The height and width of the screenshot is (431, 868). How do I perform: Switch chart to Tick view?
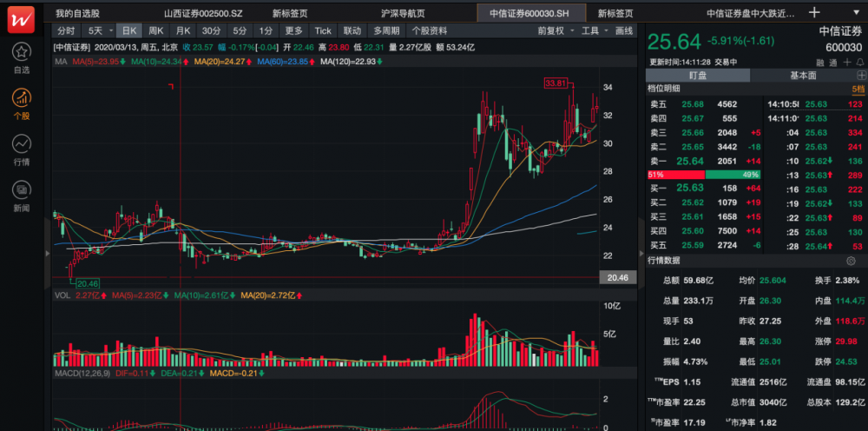tap(322, 31)
